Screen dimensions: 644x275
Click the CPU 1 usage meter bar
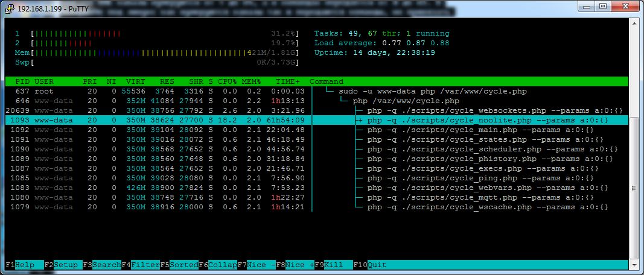[x=165, y=33]
